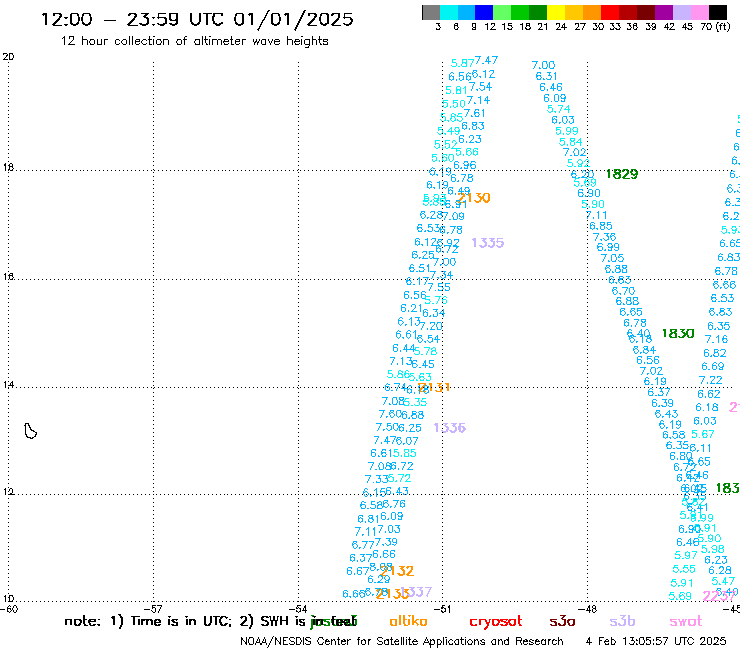Image resolution: width=740 pixels, height=650 pixels.
Task: Click the small island outline on the map
Action: click(x=30, y=431)
